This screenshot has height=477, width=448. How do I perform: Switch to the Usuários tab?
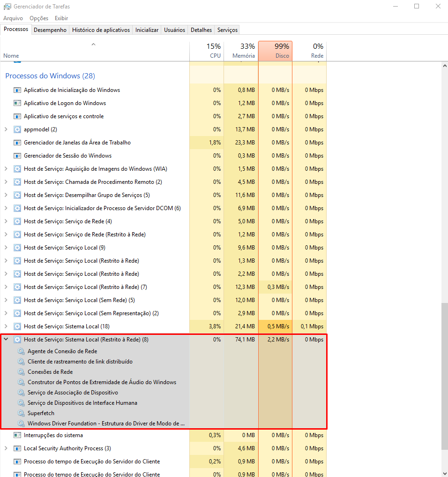click(174, 30)
